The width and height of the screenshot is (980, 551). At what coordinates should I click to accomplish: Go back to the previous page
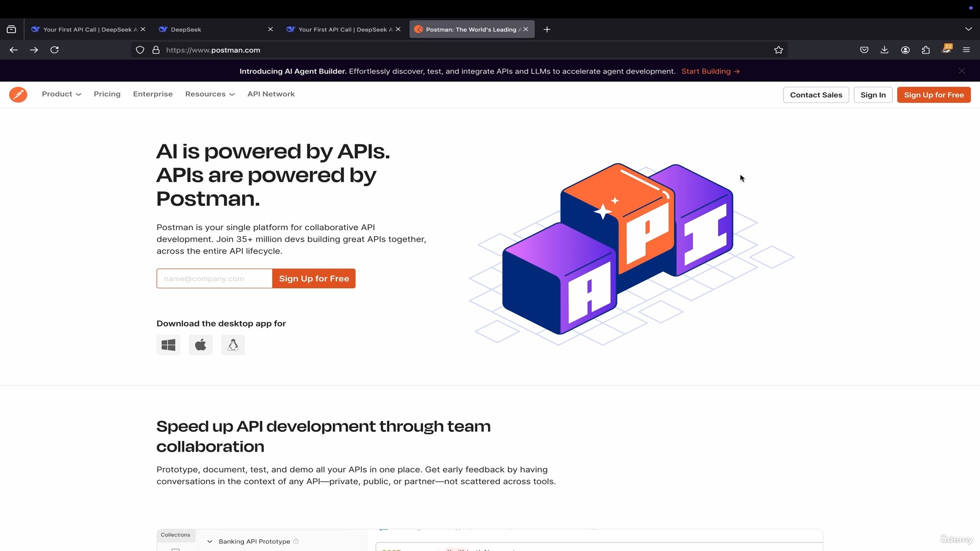14,50
